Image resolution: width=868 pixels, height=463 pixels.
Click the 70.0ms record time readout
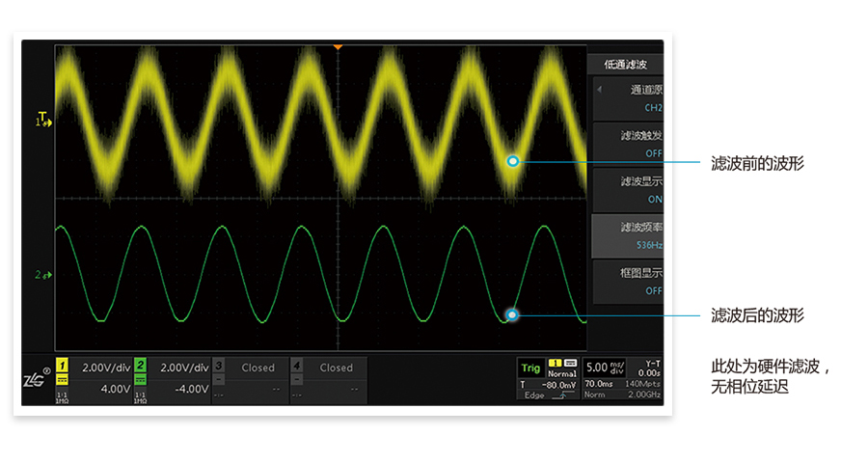598,384
